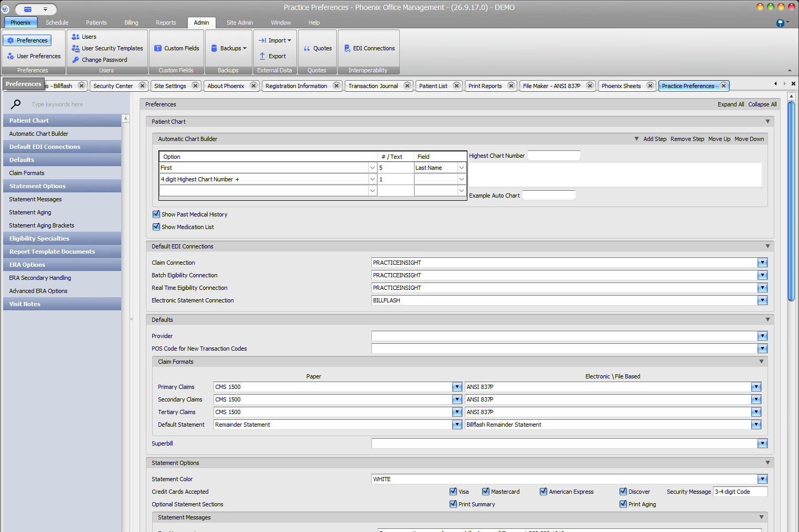Image resolution: width=799 pixels, height=532 pixels.
Task: Click Add Step in Chart Builder
Action: point(655,139)
